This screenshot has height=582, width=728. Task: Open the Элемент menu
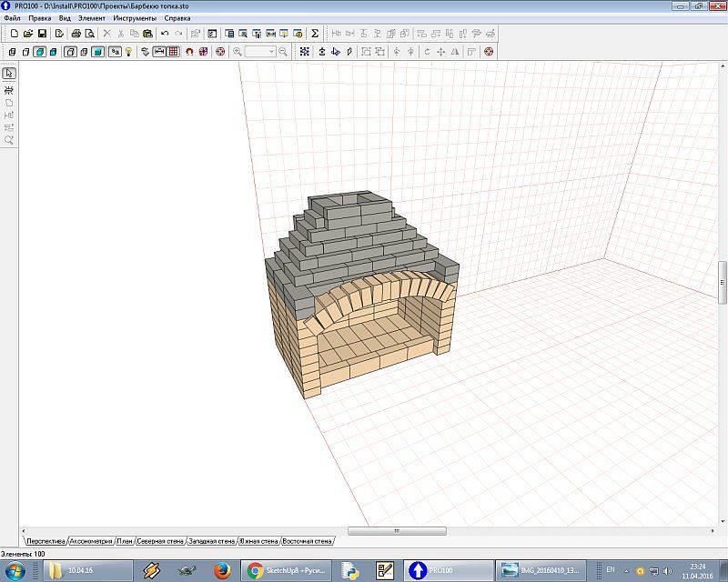tap(91, 18)
